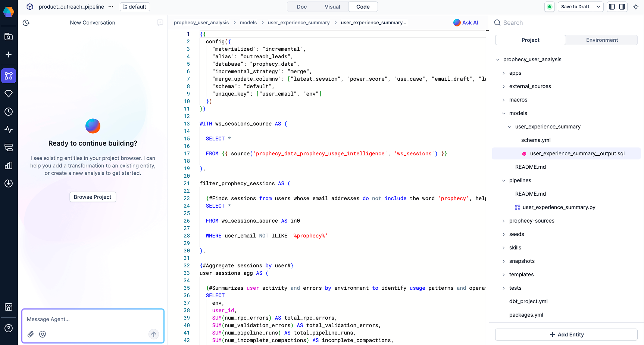Collapse the models folder
This screenshot has width=644, height=345.
pos(504,114)
